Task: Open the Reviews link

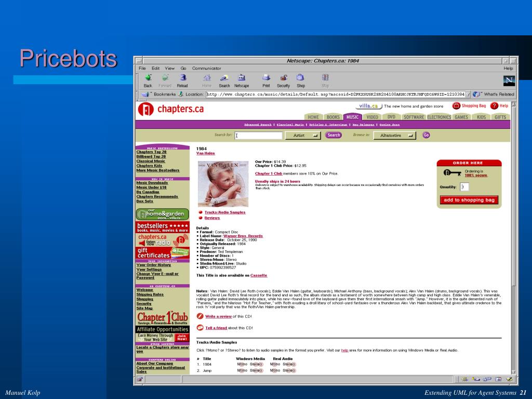Action: pos(212,218)
